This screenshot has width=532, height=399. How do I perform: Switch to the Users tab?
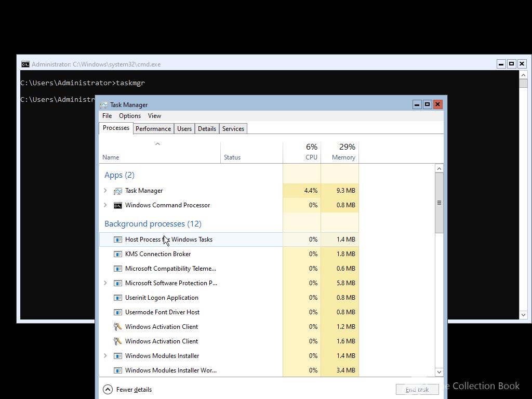click(x=184, y=129)
